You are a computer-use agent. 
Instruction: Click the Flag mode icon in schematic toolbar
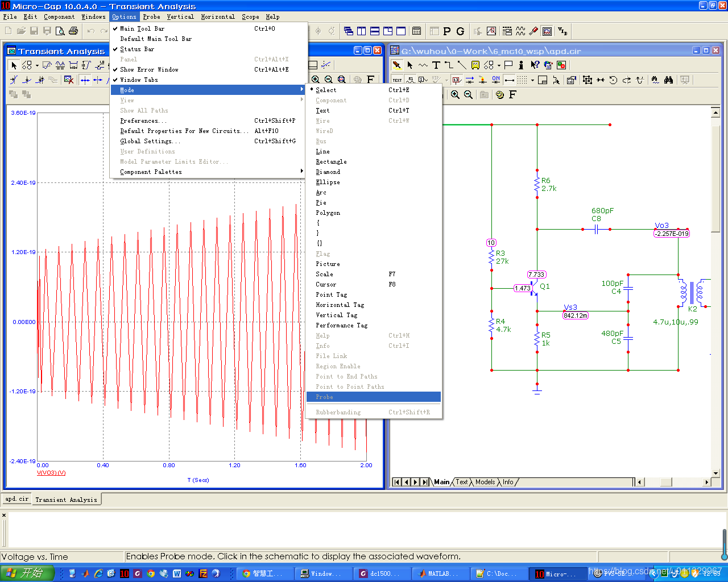[x=508, y=65]
